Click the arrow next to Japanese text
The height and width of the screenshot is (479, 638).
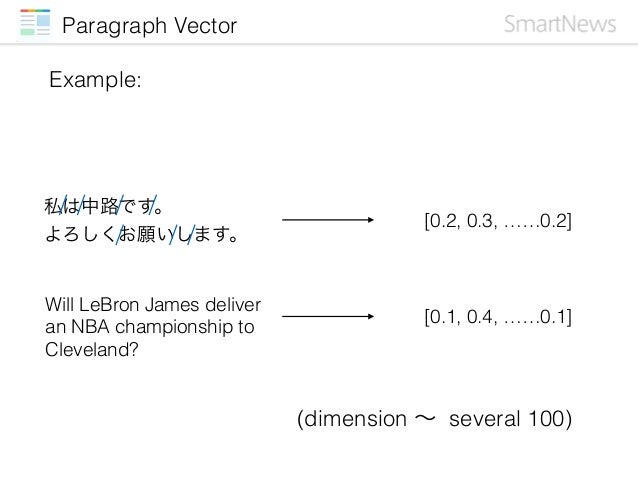pyautogui.click(x=328, y=220)
